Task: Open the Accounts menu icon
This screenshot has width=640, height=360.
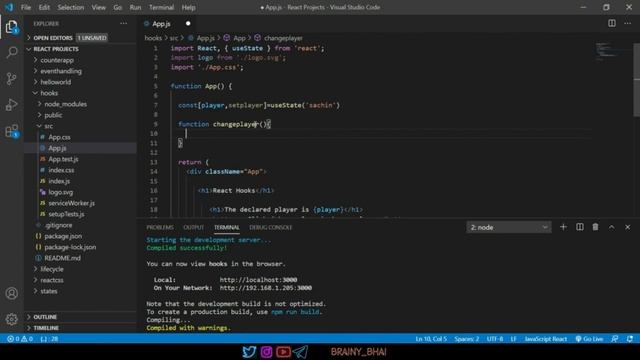Action: (11, 293)
